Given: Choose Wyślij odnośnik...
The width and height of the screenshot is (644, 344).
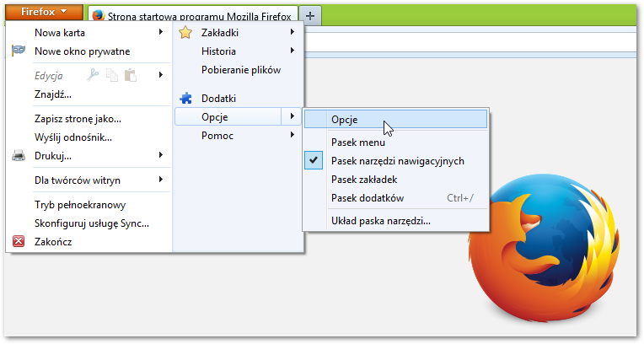Looking at the screenshot, I should 73,137.
